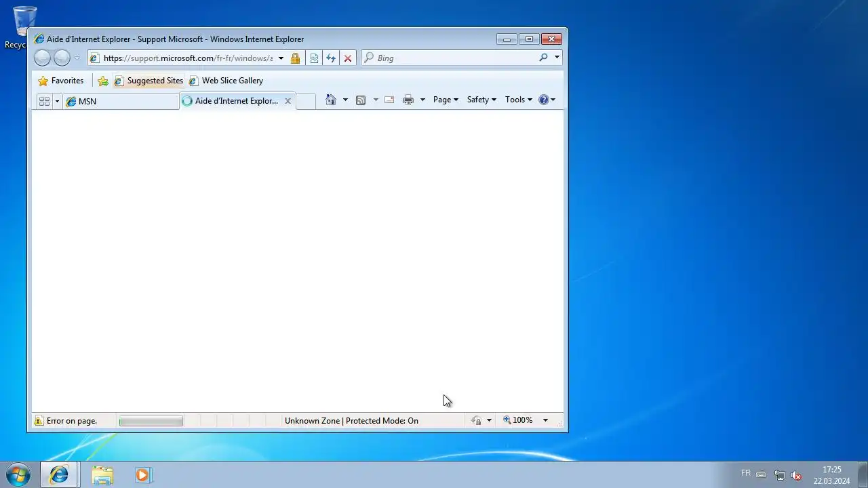Viewport: 868px width, 488px height.
Task: Toggle Compatibility View broken-page icon
Action: click(x=314, y=58)
